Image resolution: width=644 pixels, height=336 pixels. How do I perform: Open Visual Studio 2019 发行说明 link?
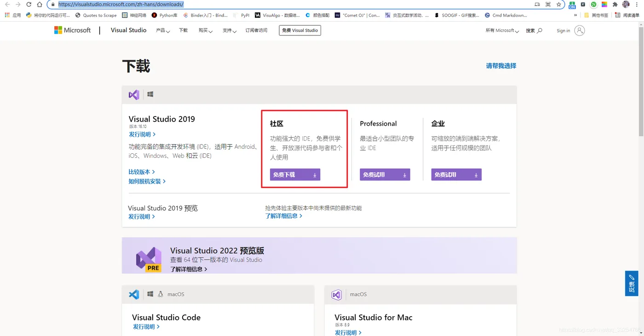click(142, 134)
